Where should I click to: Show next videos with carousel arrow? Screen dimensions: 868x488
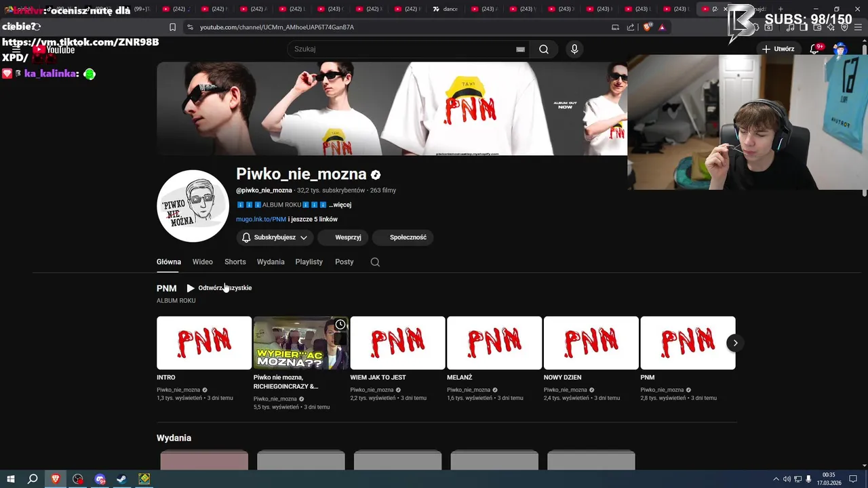pos(735,343)
